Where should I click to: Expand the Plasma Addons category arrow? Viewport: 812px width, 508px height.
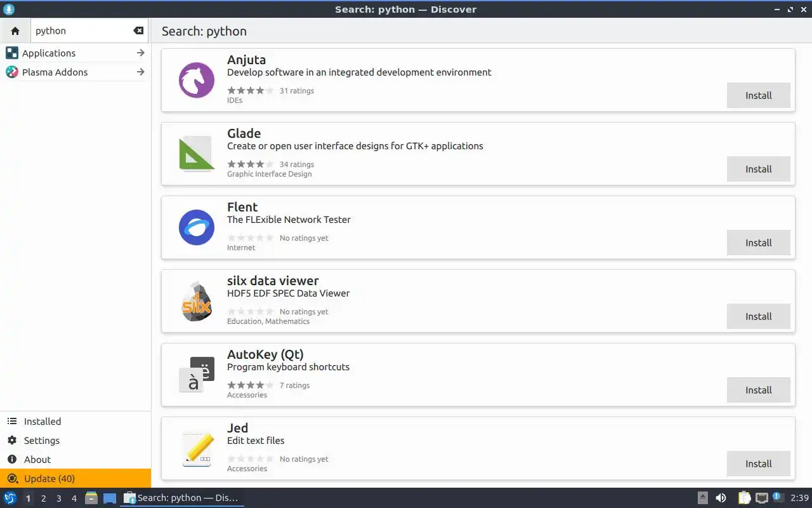click(141, 72)
